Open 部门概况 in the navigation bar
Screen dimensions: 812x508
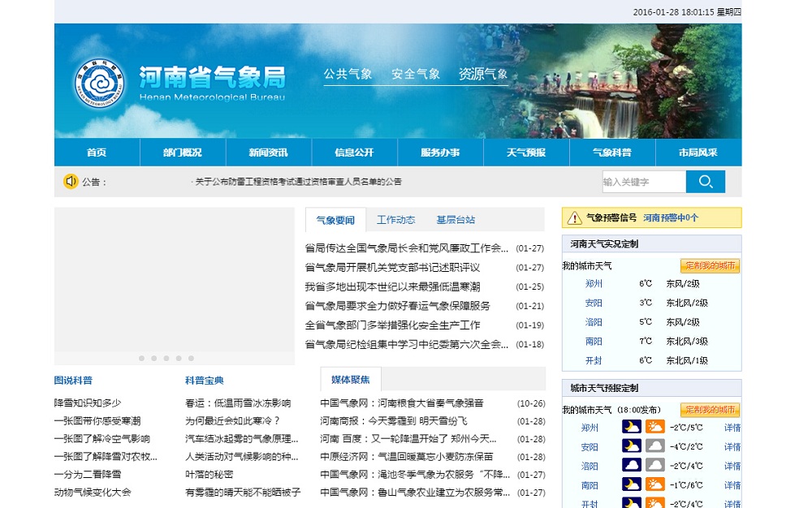(x=182, y=152)
